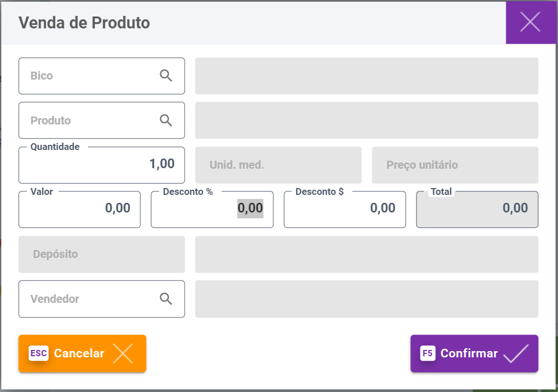Viewport: 558px width, 392px height.
Task: Click the Vendedor search magnifier icon
Action: point(166,299)
